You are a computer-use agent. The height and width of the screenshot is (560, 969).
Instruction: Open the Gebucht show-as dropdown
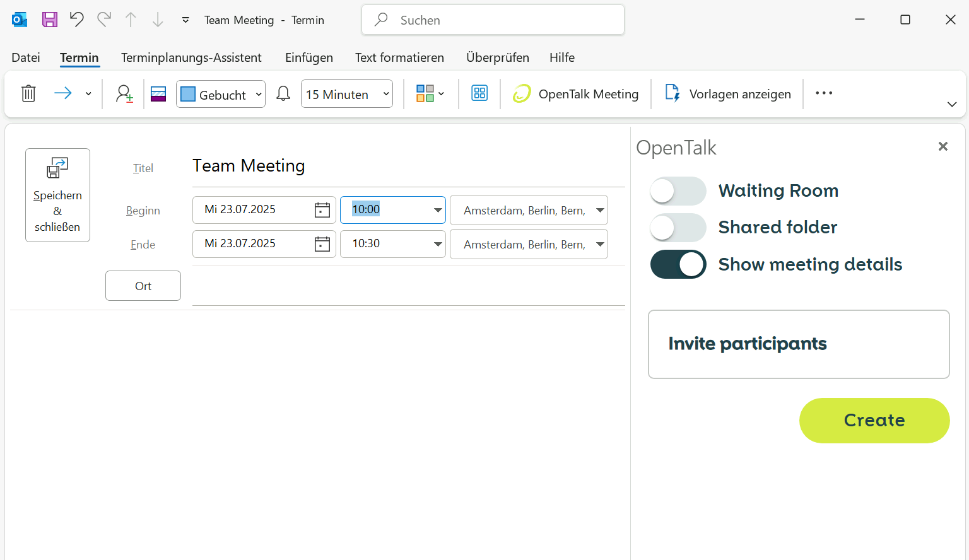[x=221, y=94]
